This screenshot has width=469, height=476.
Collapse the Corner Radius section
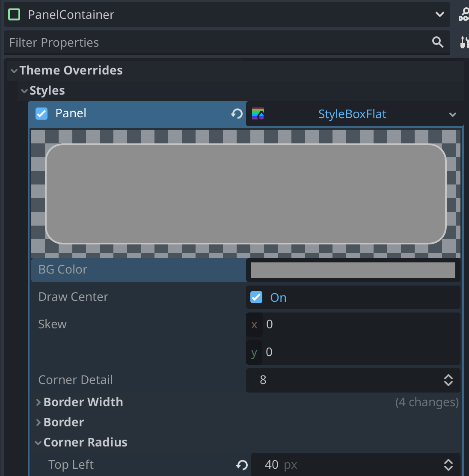38,443
